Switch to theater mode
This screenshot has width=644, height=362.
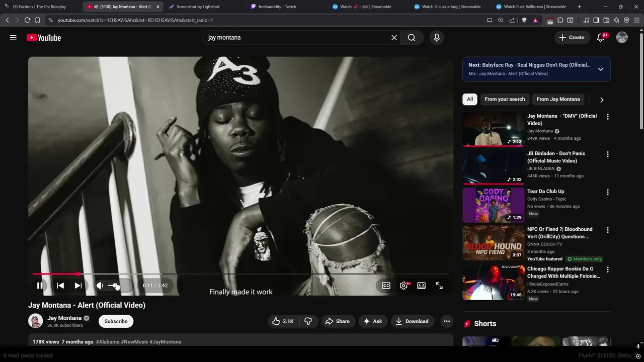tap(421, 286)
